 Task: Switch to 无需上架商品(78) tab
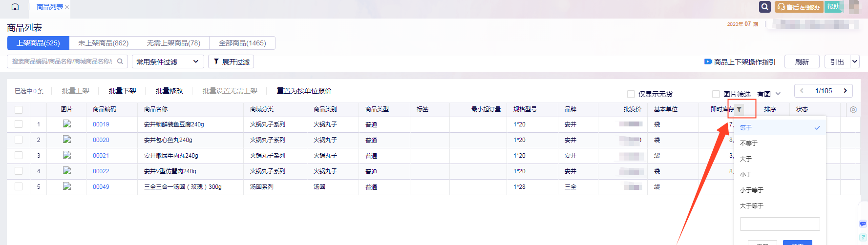(173, 43)
